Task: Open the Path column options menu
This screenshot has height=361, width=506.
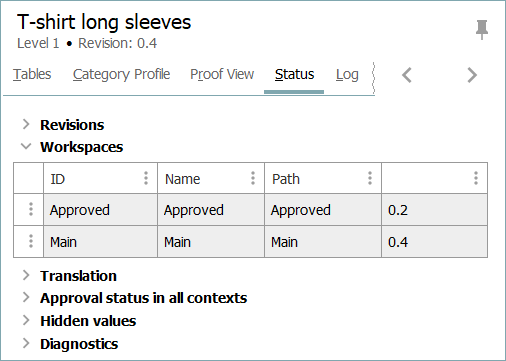Action: (x=370, y=178)
